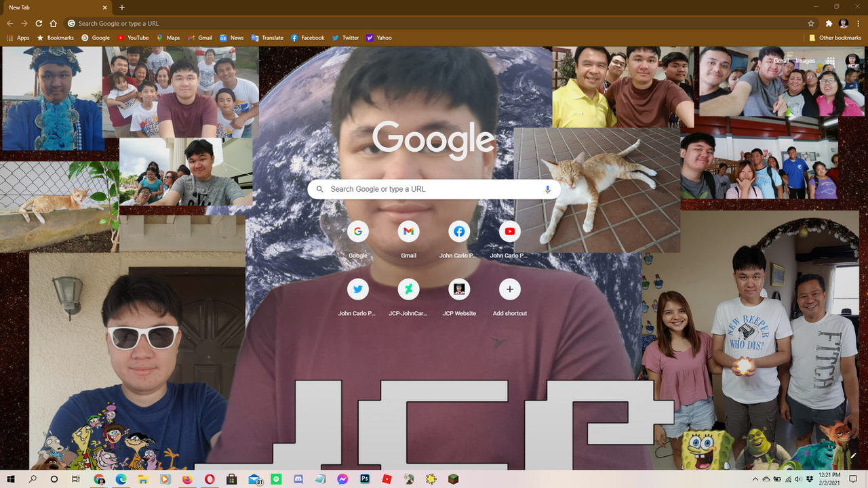Launch Photoshop from the taskbar

365,479
